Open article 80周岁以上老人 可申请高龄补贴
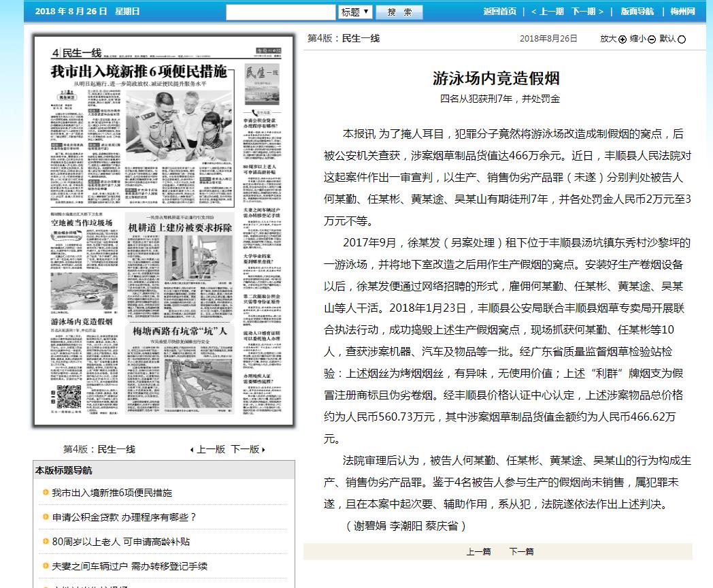The height and width of the screenshot is (588, 713). [x=121, y=542]
